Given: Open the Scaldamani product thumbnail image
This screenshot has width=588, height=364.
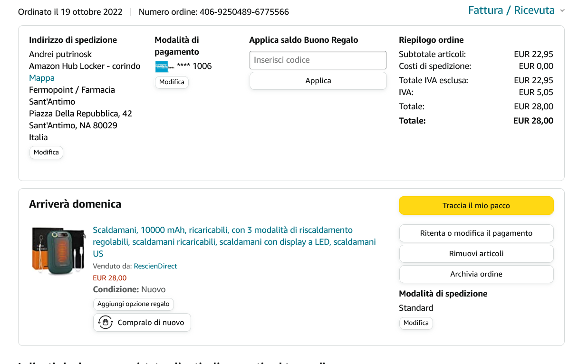Looking at the screenshot, I should (58, 250).
